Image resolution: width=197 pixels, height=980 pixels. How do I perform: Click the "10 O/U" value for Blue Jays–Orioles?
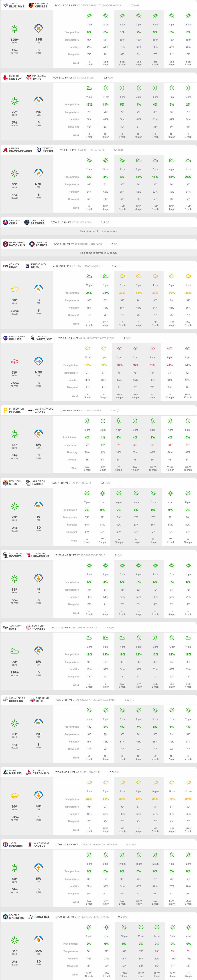tap(135, 5)
